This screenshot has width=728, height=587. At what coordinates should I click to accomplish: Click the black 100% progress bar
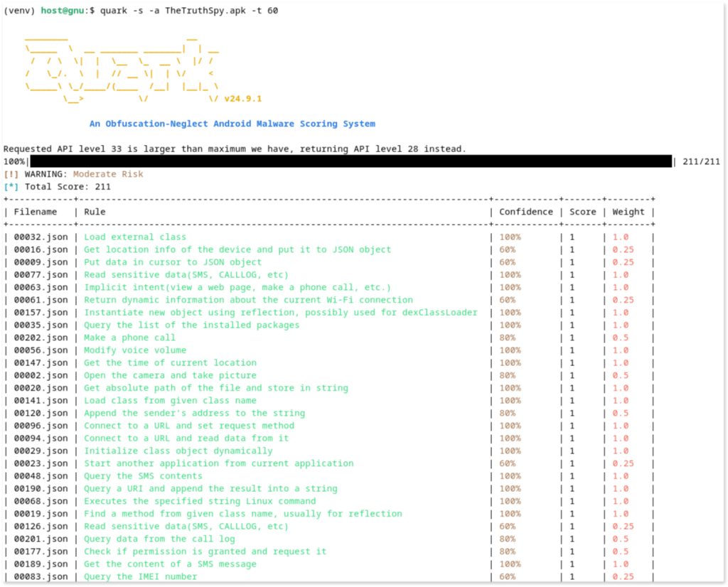350,161
